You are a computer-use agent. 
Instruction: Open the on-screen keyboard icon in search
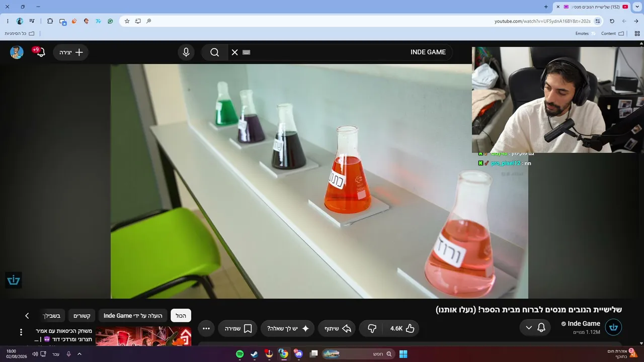[x=246, y=52]
